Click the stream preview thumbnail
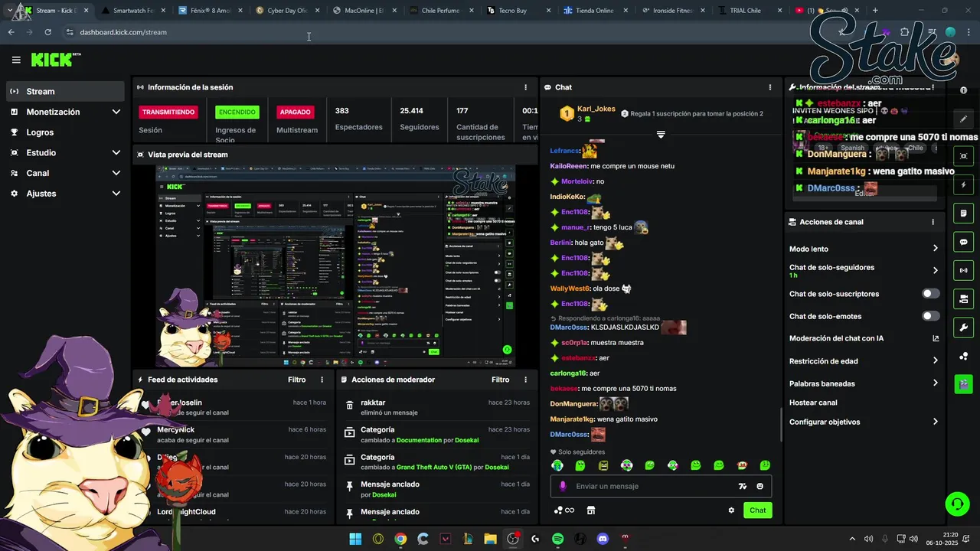980x551 pixels. [335, 266]
